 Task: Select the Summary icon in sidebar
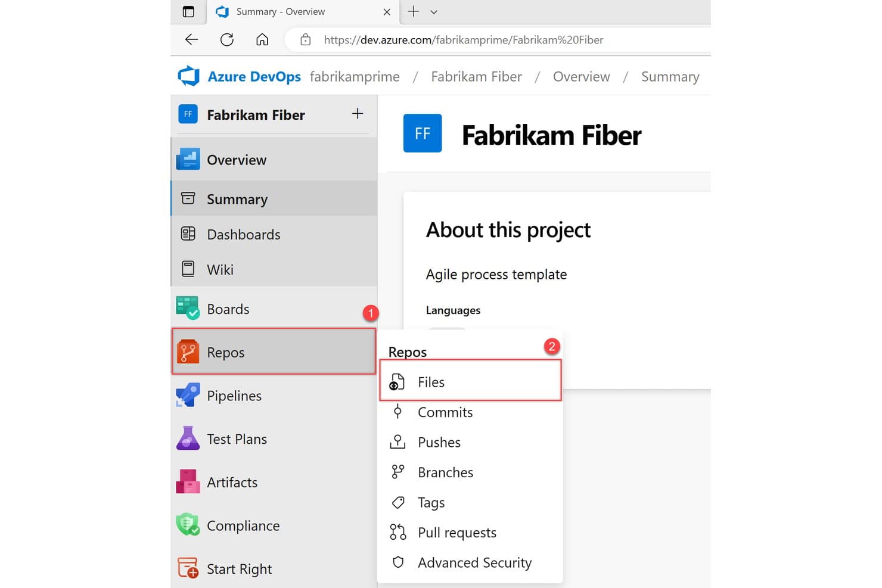[x=188, y=198]
